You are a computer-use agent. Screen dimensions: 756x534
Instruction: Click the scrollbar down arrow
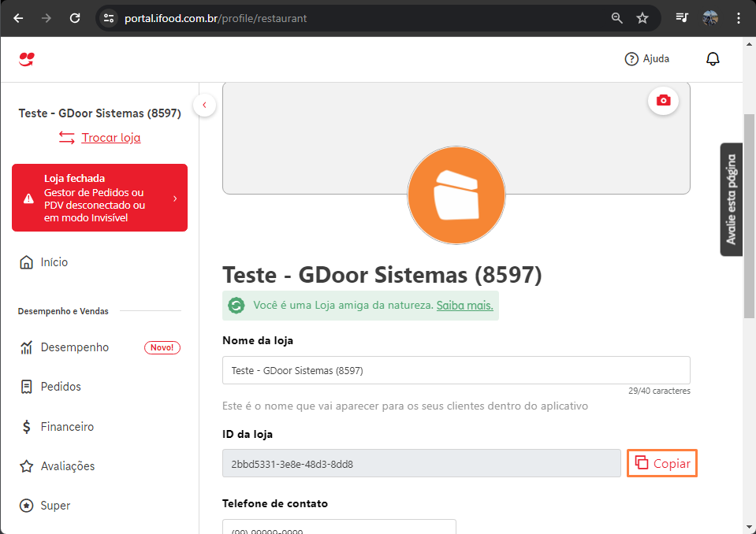pyautogui.click(x=749, y=527)
